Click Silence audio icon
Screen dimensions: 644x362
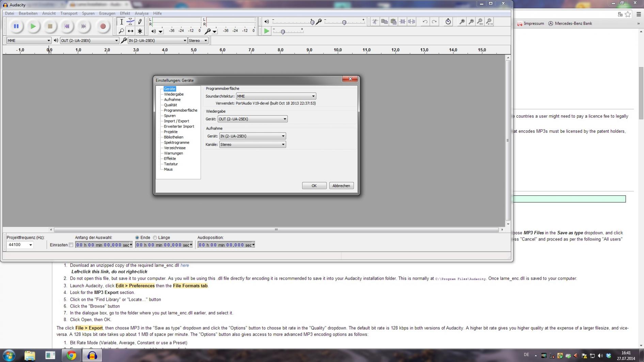click(x=412, y=22)
